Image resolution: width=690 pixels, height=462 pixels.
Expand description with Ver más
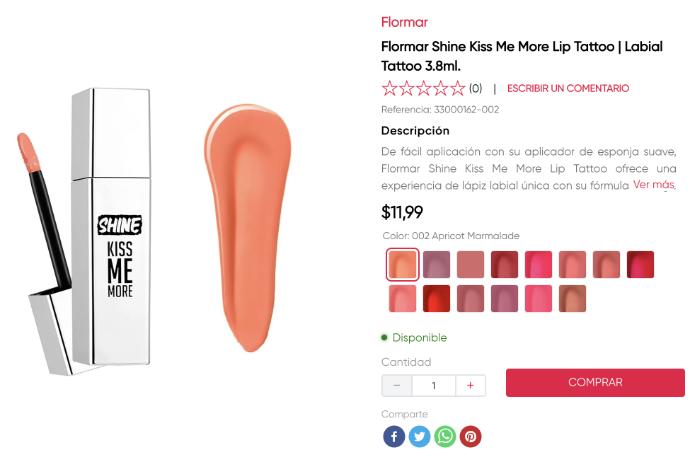point(654,185)
